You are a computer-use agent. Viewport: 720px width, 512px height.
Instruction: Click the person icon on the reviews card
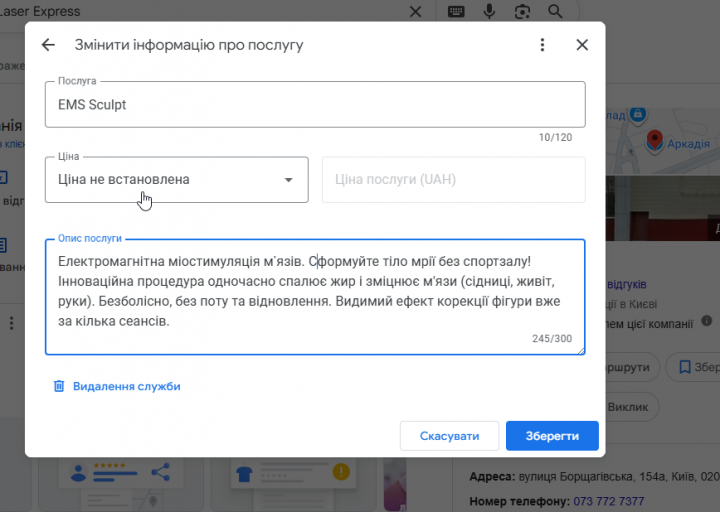78,473
